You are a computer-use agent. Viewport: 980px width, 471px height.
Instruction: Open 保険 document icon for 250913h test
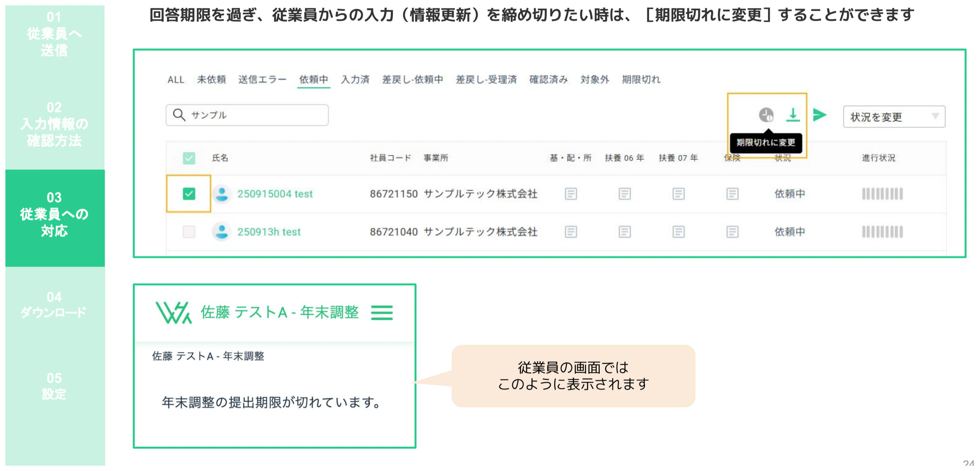click(732, 232)
